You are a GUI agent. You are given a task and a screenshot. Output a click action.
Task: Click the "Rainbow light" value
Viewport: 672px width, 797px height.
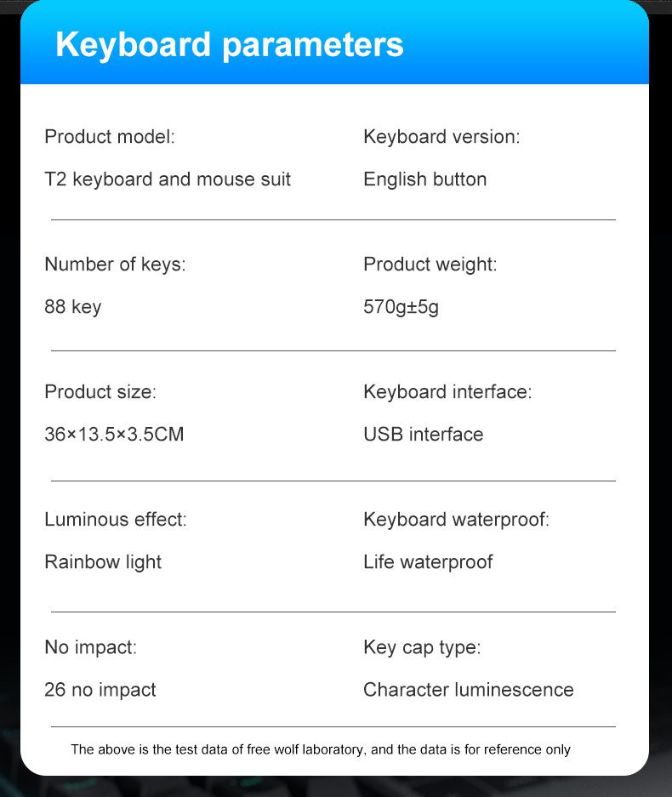103,562
